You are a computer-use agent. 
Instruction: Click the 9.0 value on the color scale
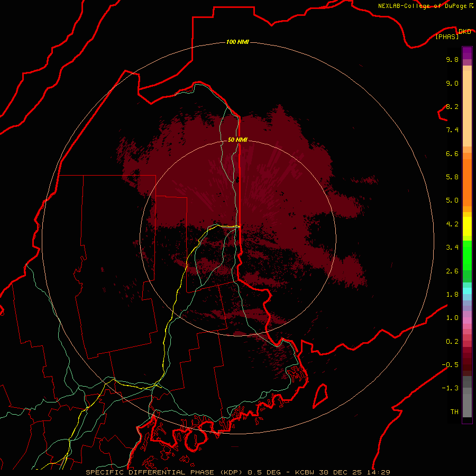[x=452, y=83]
